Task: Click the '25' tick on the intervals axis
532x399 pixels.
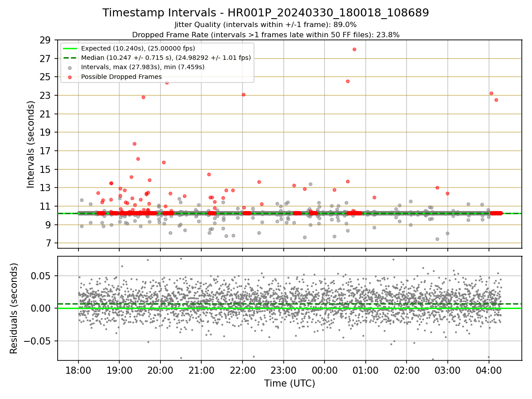Action: 47,77
